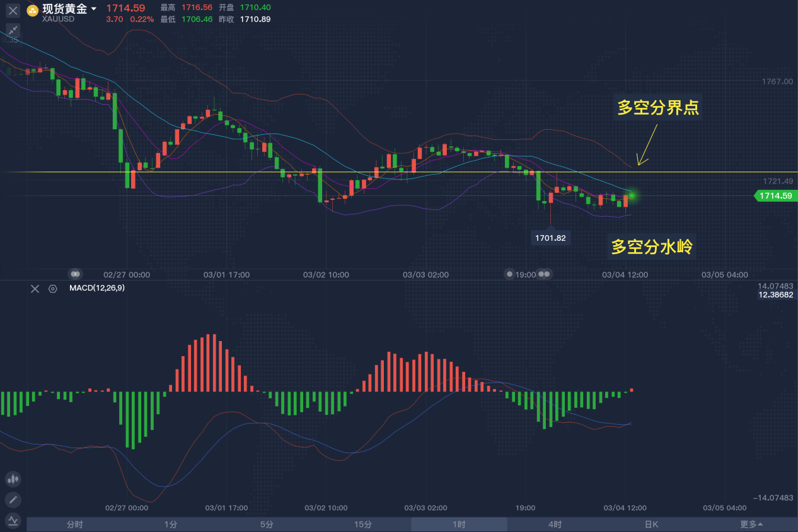Choose the 4时 timeframe tab
The image size is (798, 532).
[x=555, y=524]
